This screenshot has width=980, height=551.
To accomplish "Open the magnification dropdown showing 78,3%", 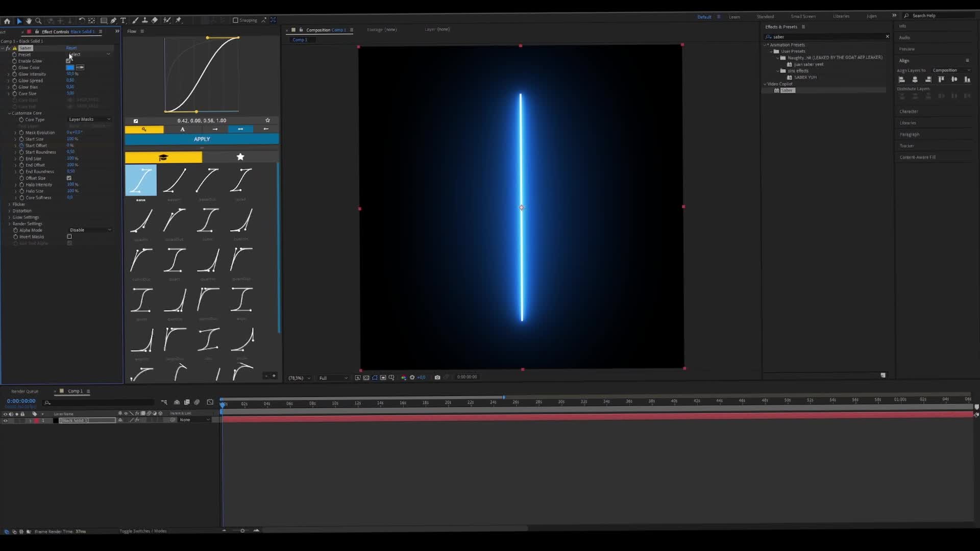I will tap(299, 378).
